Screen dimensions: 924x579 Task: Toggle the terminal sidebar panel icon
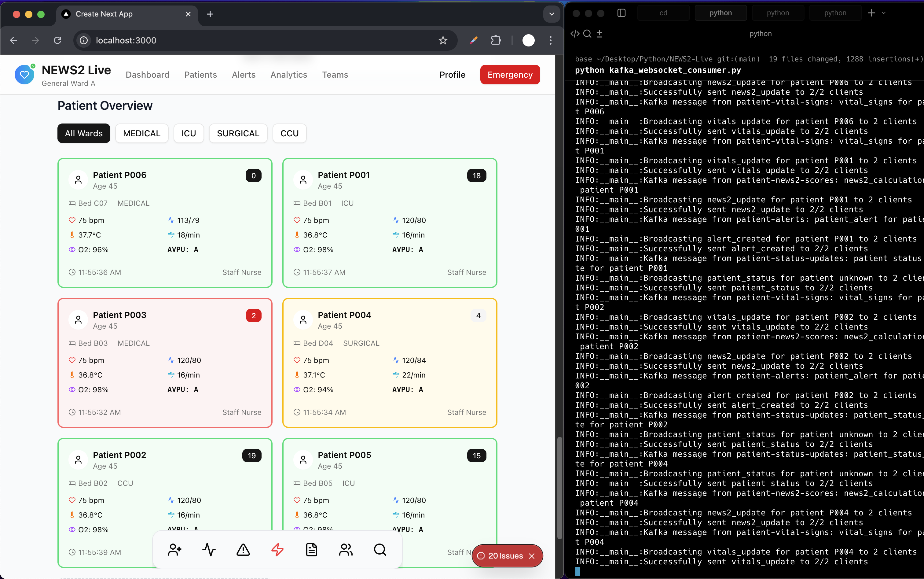coord(621,13)
